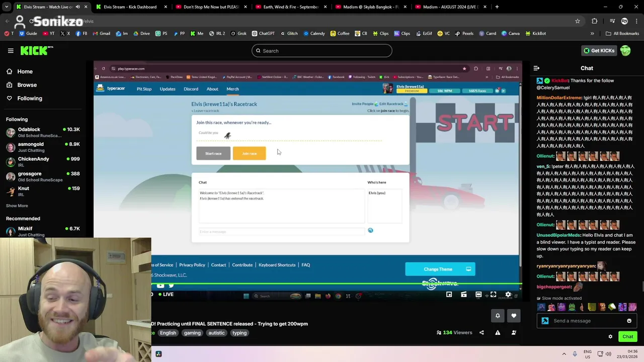Open ChickenAndy's channel

[43, 161]
